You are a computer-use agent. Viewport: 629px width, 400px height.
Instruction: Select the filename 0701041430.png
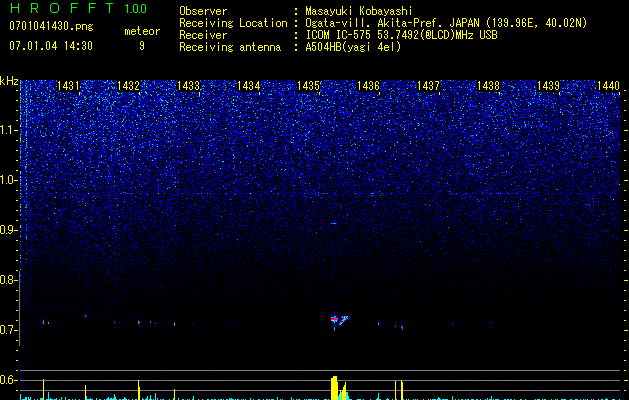click(51, 27)
